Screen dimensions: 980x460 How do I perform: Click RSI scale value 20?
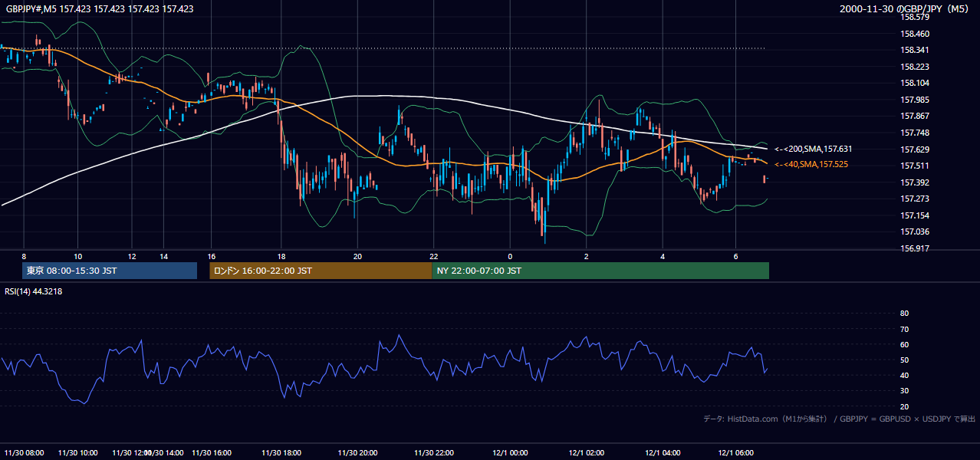tap(904, 406)
